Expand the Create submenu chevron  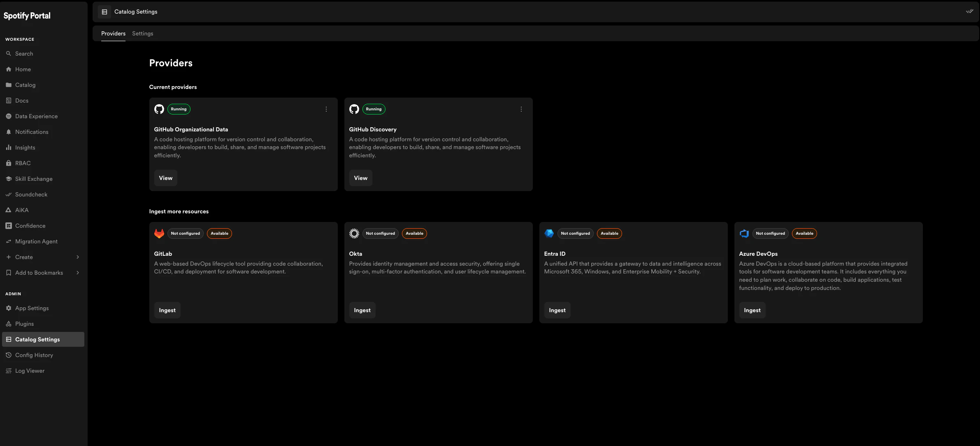pos(78,257)
